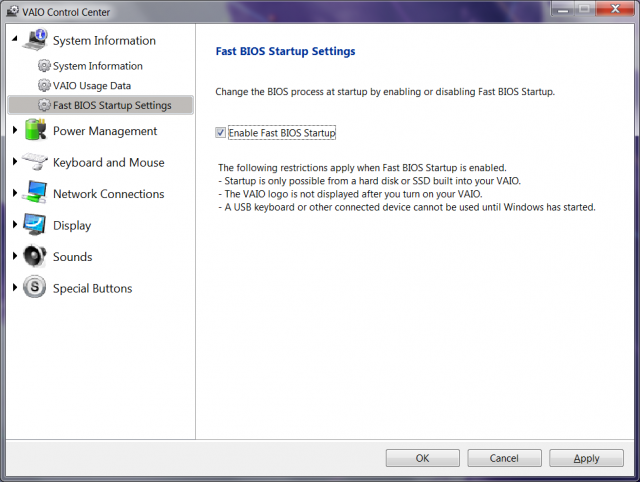Image resolution: width=640 pixels, height=482 pixels.
Task: Close the VAIO Control Center window
Action: click(x=615, y=9)
